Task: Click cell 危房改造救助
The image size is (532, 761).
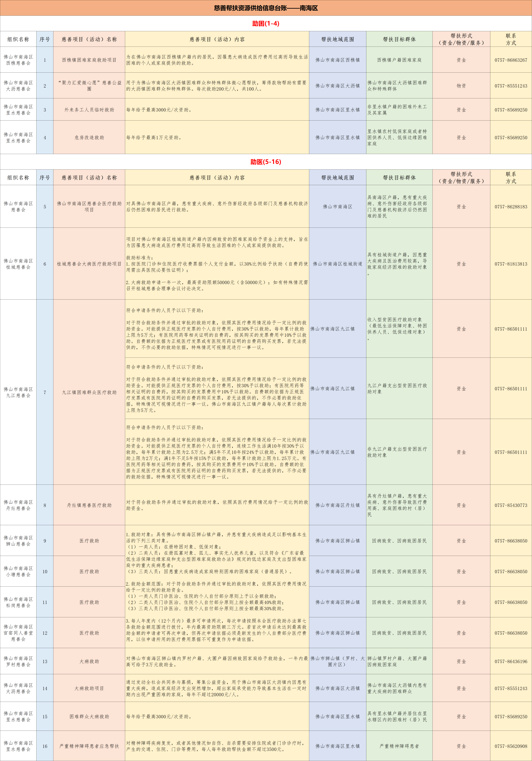Action: 89,138
